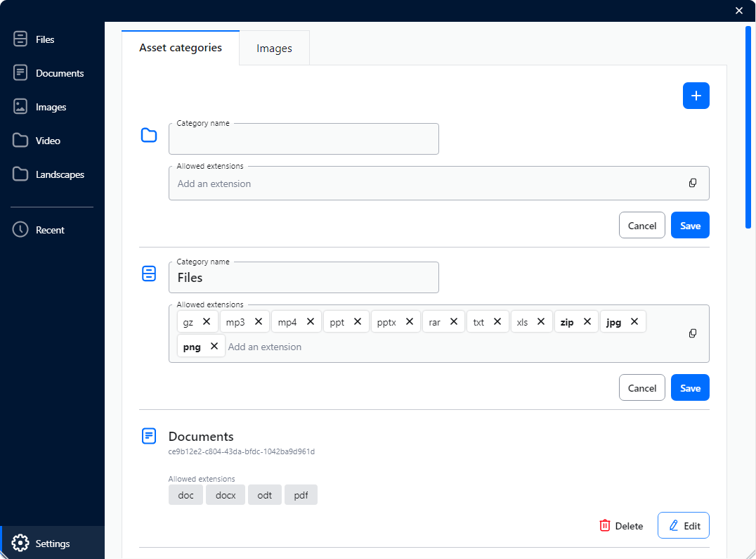Focus the empty Category name field
This screenshot has height=559, width=756.
click(304, 140)
